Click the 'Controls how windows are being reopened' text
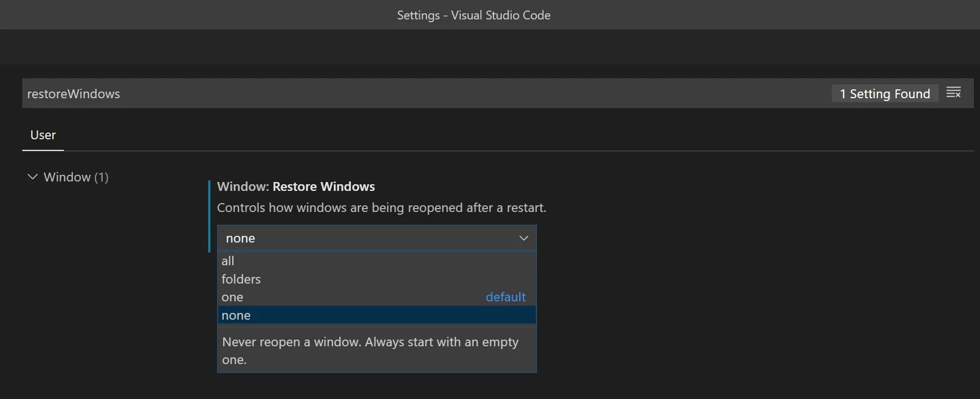Image resolution: width=980 pixels, height=399 pixels. coord(381,208)
